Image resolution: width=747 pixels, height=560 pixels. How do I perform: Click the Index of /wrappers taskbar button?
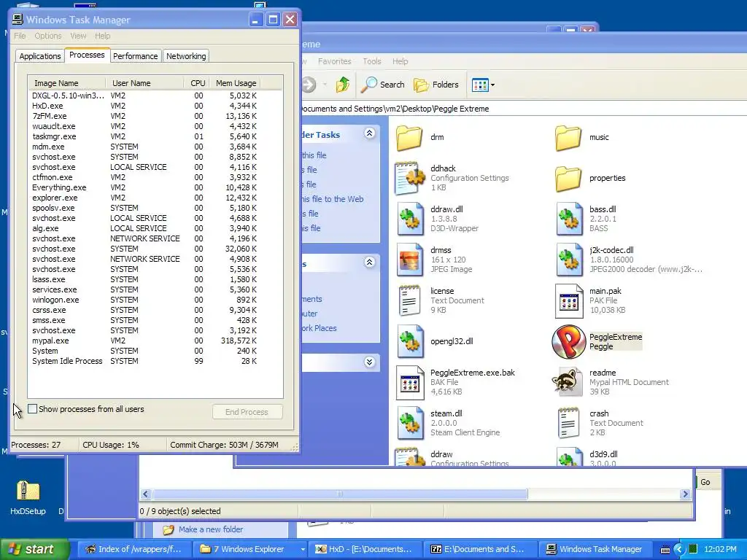coord(134,549)
